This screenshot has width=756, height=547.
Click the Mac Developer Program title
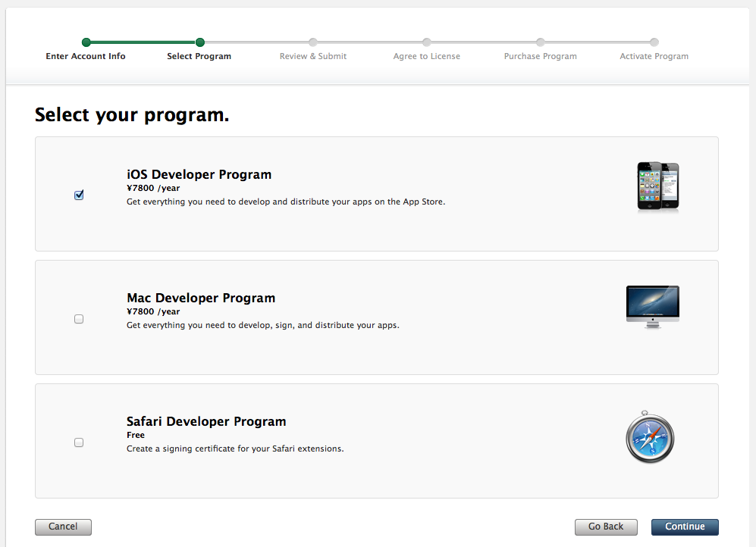[201, 298]
